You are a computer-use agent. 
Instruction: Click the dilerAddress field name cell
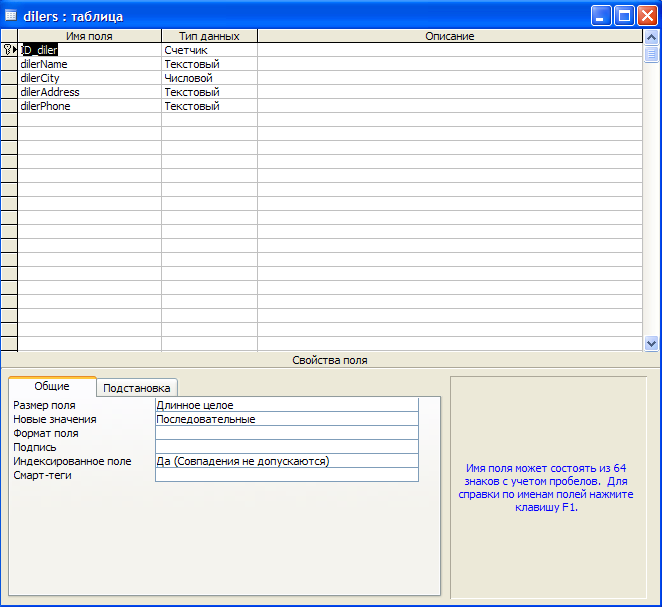pyautogui.click(x=89, y=92)
